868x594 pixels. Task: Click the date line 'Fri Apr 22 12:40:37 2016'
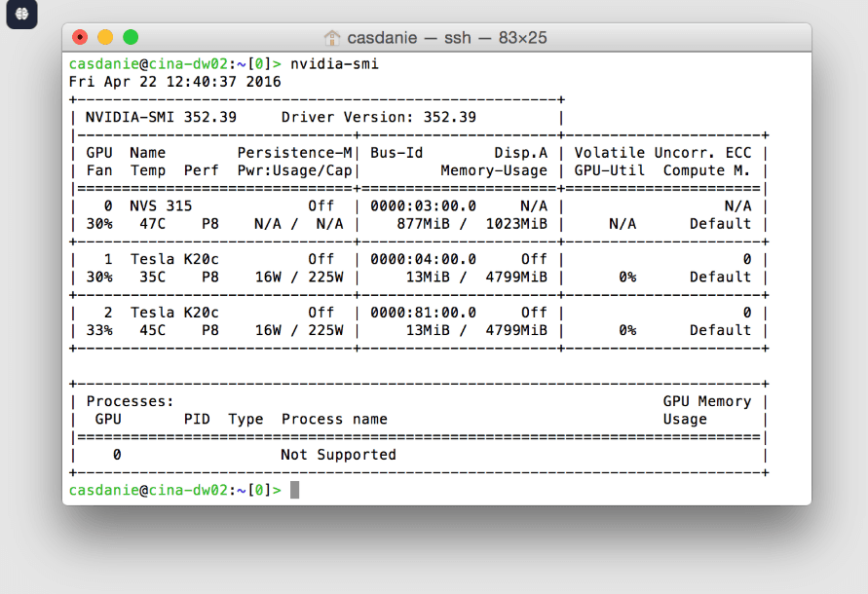175,82
